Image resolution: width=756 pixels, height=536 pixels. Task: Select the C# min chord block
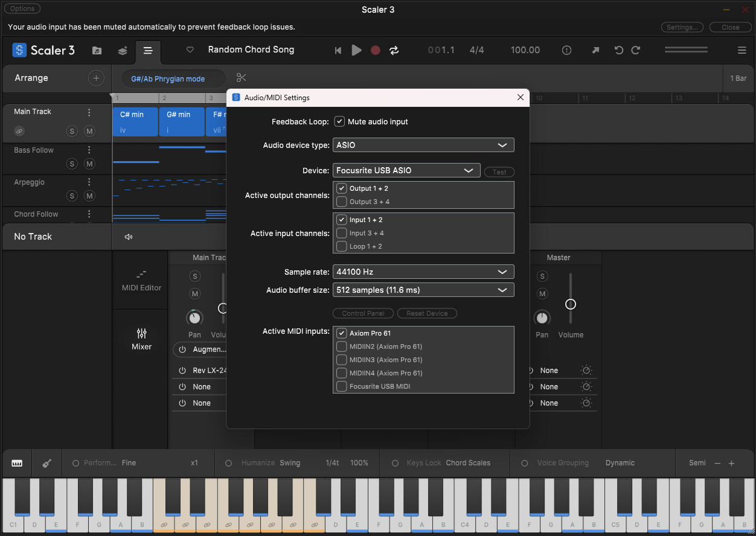135,121
